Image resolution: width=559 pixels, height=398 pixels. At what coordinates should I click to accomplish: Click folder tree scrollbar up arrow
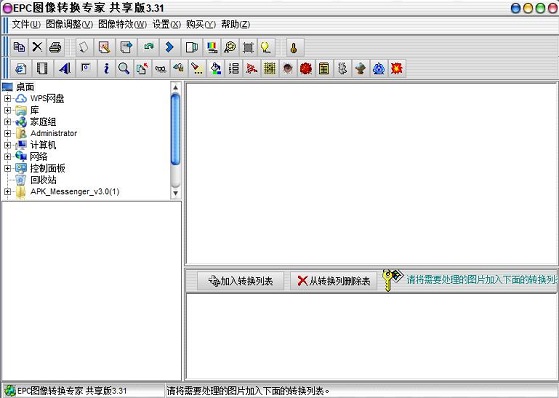point(175,87)
